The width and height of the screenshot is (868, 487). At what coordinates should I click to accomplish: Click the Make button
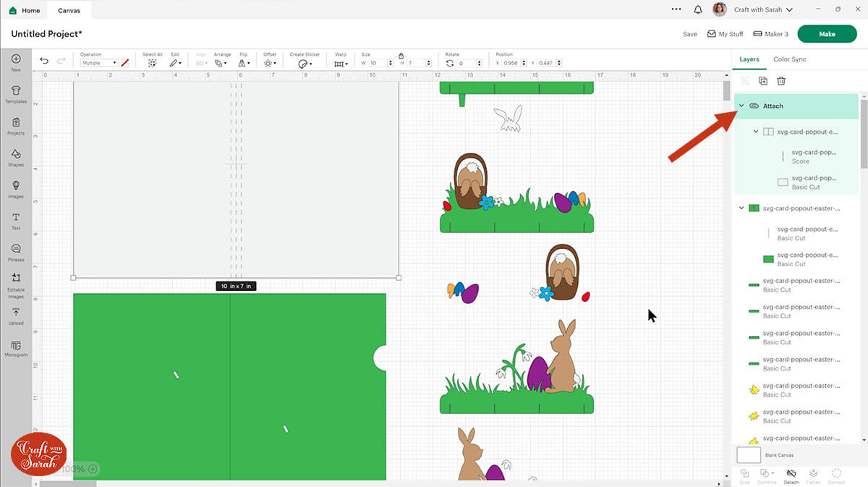click(827, 34)
